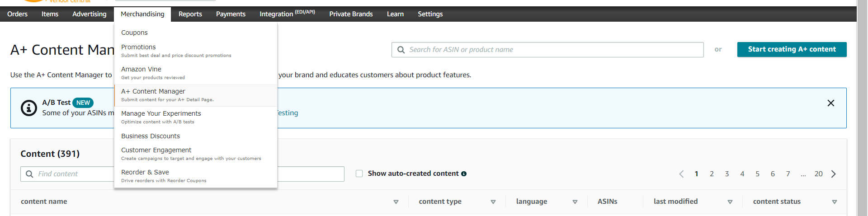
Task: Click the ASINs column header
Action: 607,202
